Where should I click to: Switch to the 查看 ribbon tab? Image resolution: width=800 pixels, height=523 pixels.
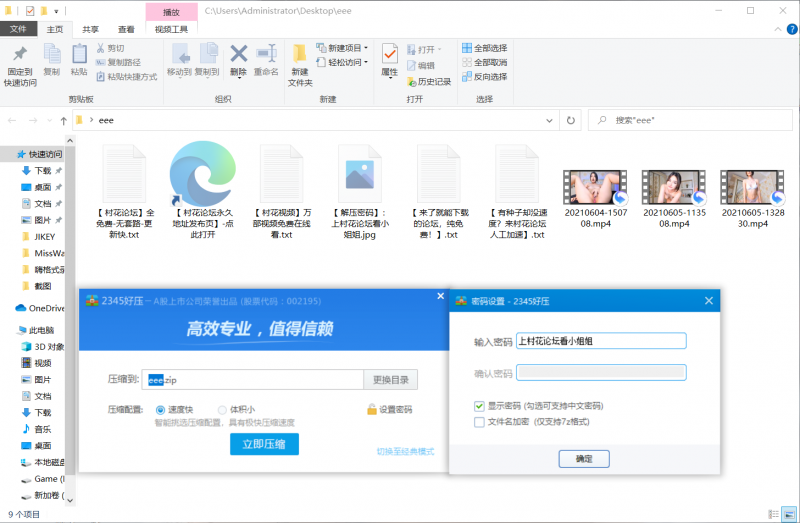coord(126,30)
